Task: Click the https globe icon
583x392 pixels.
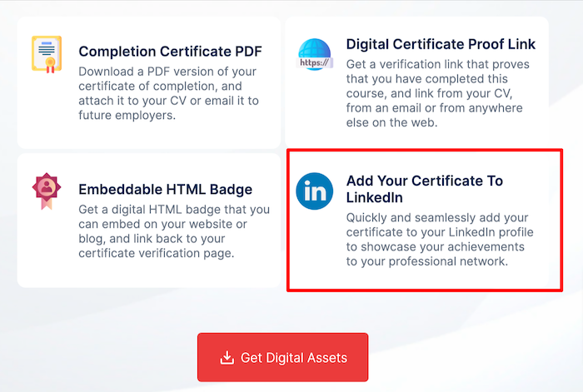Action: [x=315, y=54]
